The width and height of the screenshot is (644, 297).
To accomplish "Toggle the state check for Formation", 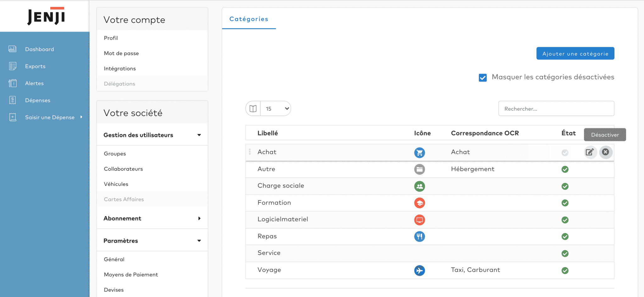I will click(565, 203).
